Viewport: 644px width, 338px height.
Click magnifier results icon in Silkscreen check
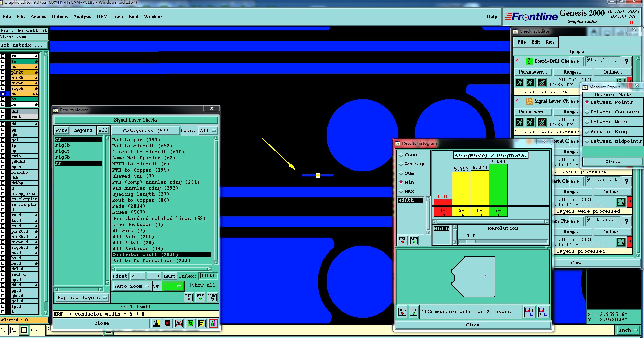click(x=621, y=242)
